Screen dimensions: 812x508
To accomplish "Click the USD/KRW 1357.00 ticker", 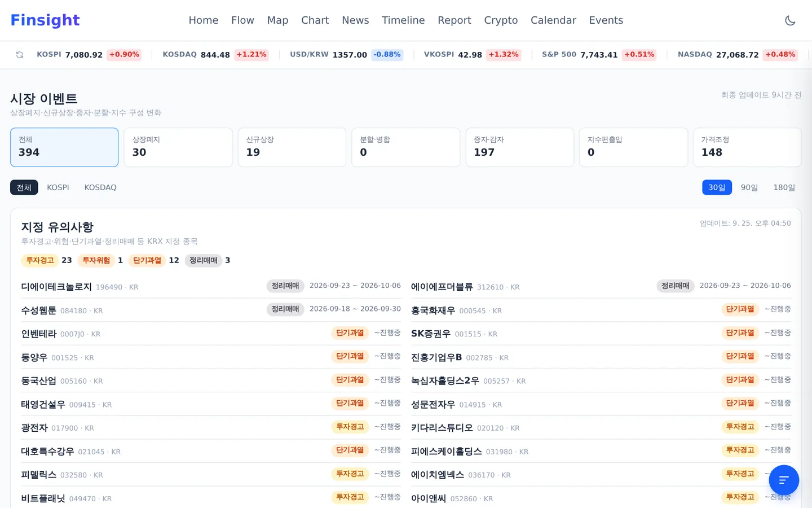I will (346, 55).
